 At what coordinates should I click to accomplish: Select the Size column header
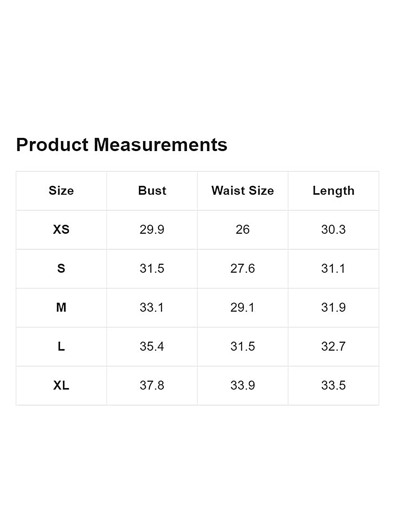[61, 190]
